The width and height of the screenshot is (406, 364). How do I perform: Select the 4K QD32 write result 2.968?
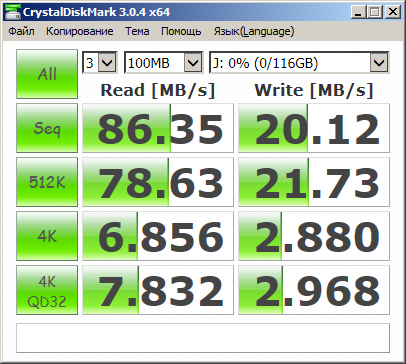[x=314, y=290]
